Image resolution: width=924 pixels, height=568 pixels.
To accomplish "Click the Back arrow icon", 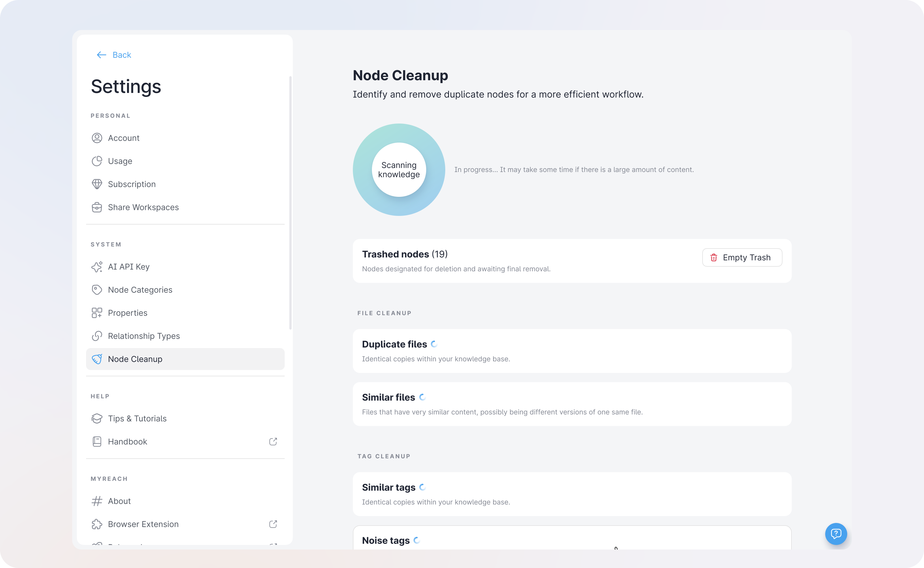I will tap(101, 55).
